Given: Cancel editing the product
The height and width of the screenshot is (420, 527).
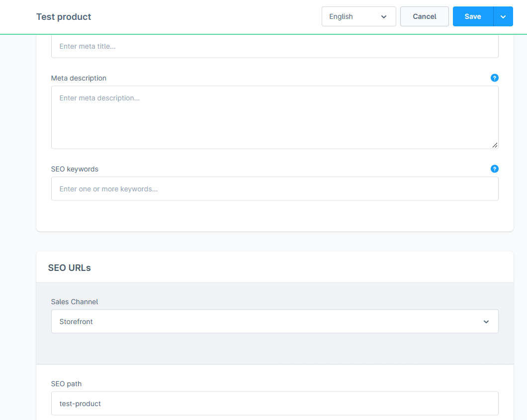Looking at the screenshot, I should click(424, 16).
